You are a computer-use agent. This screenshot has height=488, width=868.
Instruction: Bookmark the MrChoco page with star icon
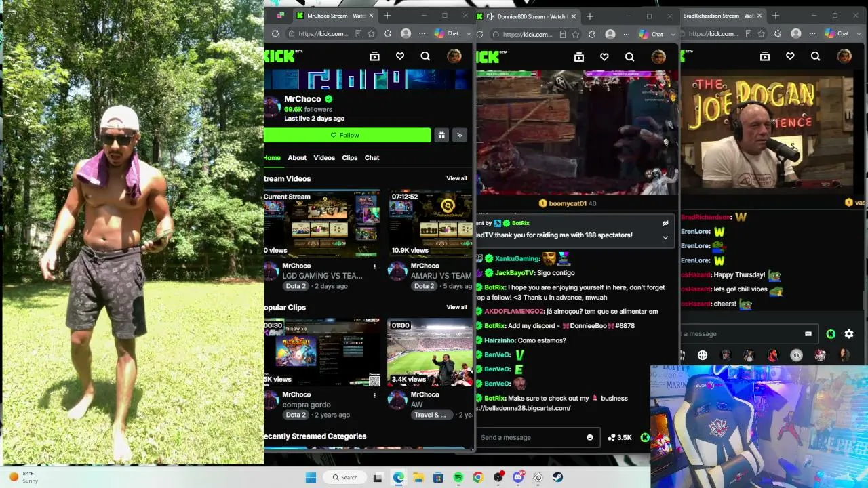(371, 33)
